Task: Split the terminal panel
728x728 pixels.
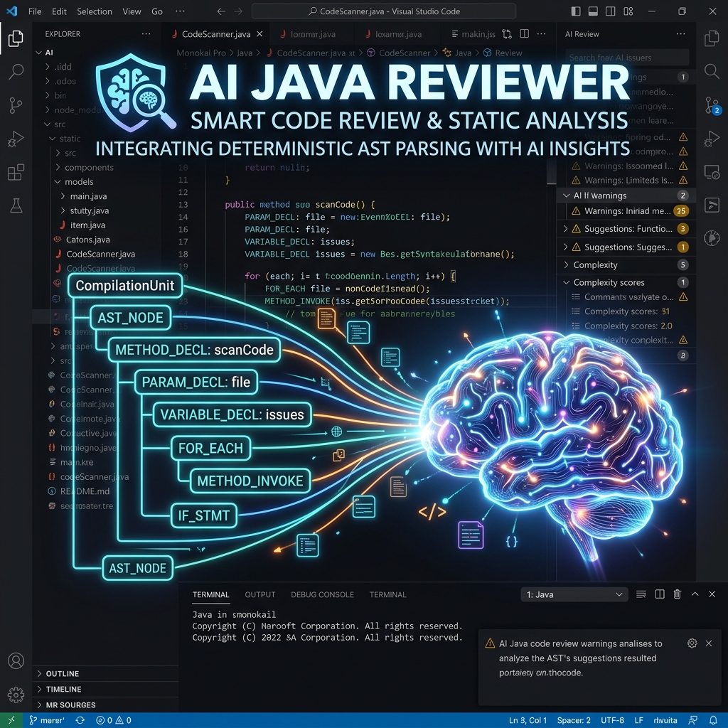Action: pyautogui.click(x=660, y=594)
